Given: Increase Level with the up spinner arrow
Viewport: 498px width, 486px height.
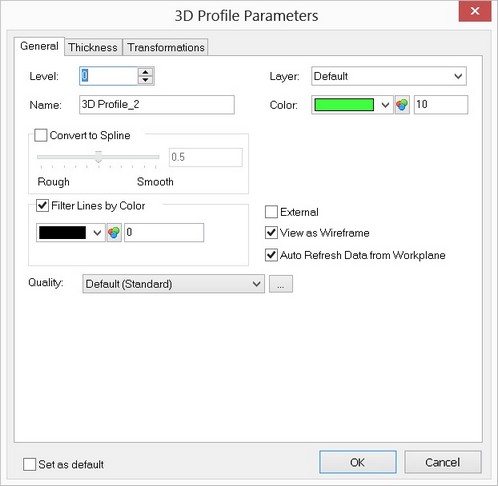Looking at the screenshot, I should point(145,72).
